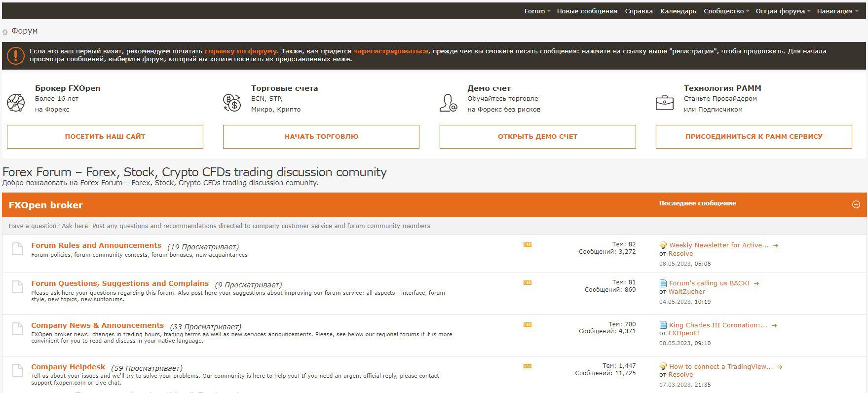This screenshot has width=868, height=393.
Task: Click the globe icon next to Брокер FXOpen
Action: (x=16, y=103)
